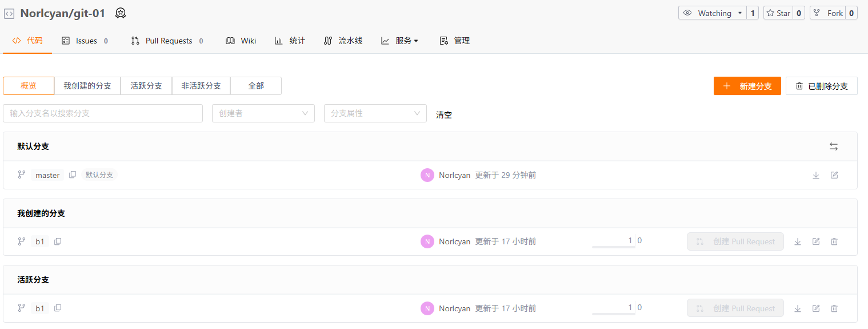
Task: Click 清空 to clear filters
Action: click(x=444, y=114)
